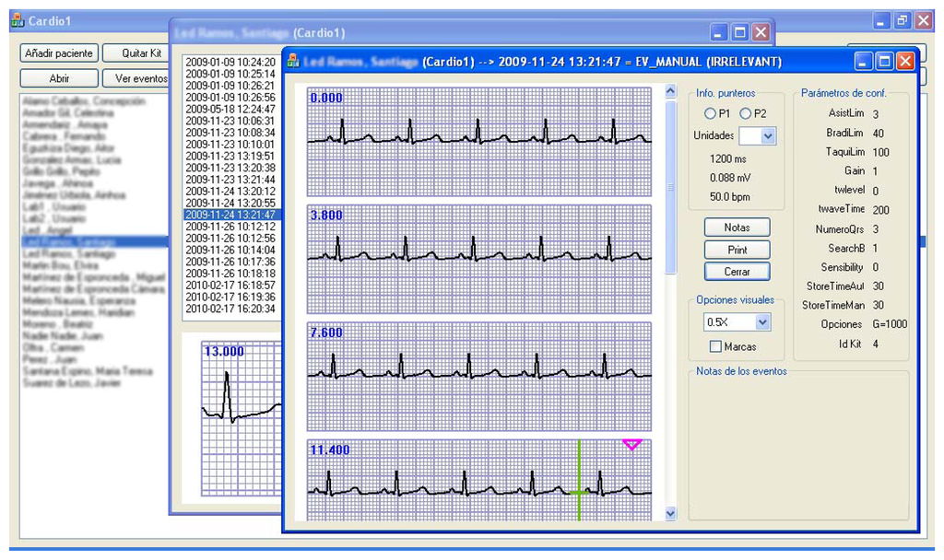Close the EV_MANUAL ECG event window
The width and height of the screenshot is (944, 560).
[x=905, y=62]
